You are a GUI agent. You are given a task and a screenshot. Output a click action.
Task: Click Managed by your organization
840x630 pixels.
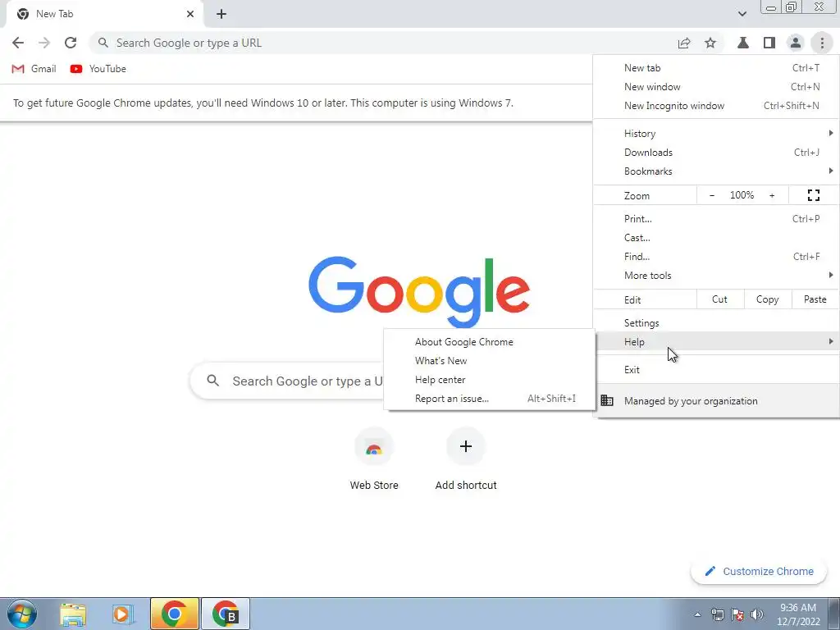pyautogui.click(x=716, y=400)
